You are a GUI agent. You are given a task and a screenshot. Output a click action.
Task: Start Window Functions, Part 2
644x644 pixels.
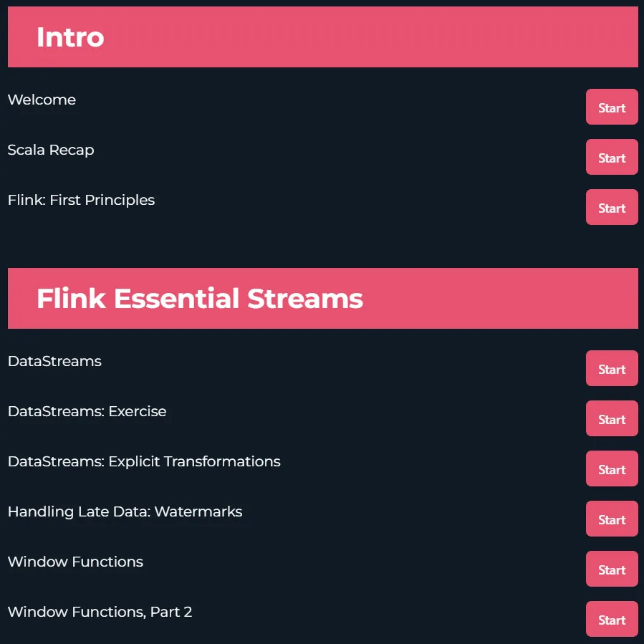(612, 619)
